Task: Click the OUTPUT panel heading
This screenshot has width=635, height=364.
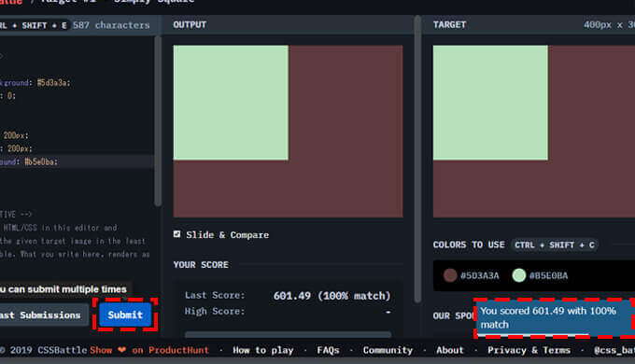Action: point(190,24)
